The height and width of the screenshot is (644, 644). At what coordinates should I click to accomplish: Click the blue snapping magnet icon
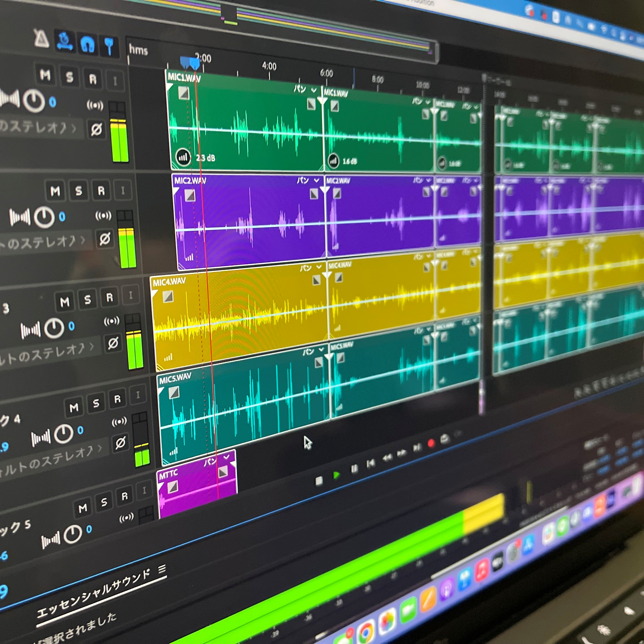click(x=87, y=44)
